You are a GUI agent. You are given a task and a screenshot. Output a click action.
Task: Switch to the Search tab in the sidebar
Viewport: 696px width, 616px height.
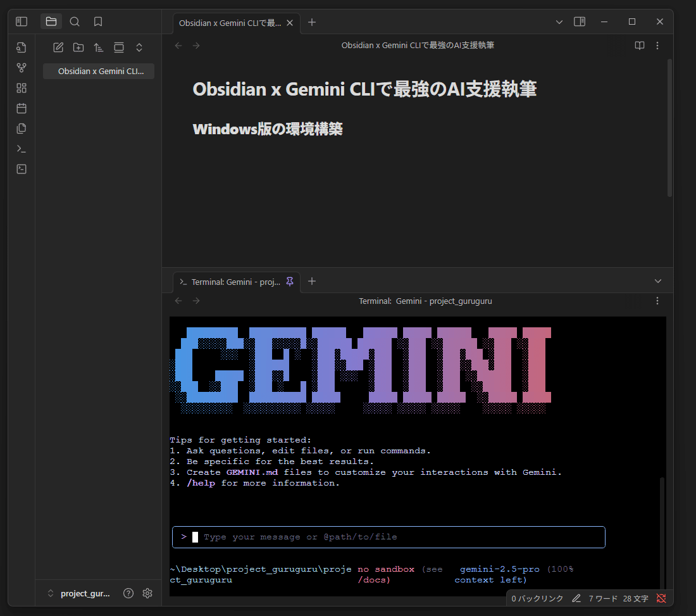(74, 21)
